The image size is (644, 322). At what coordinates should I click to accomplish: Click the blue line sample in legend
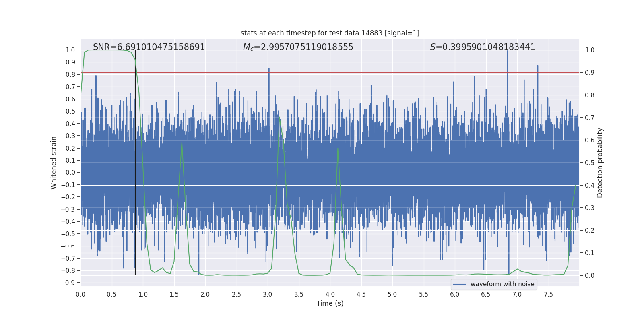(459, 284)
